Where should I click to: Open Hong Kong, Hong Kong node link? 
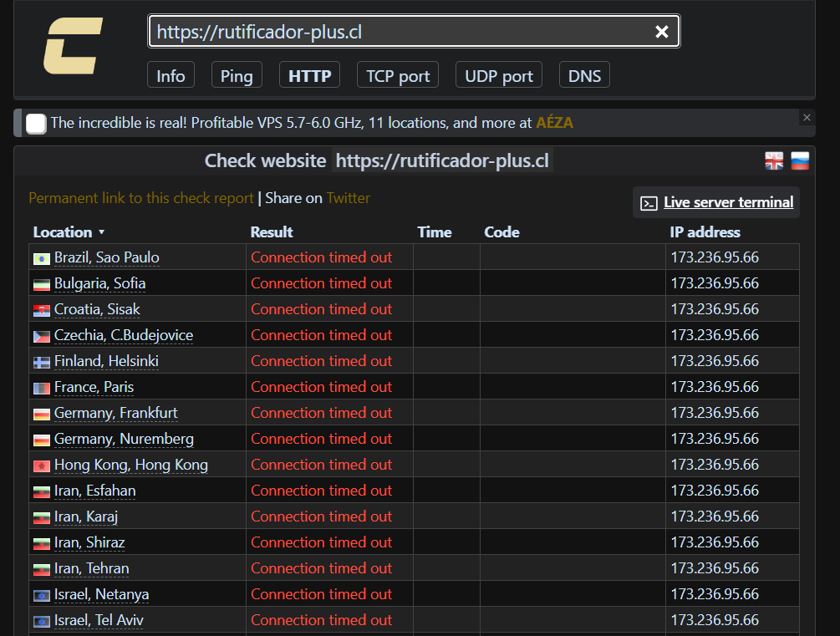130,465
